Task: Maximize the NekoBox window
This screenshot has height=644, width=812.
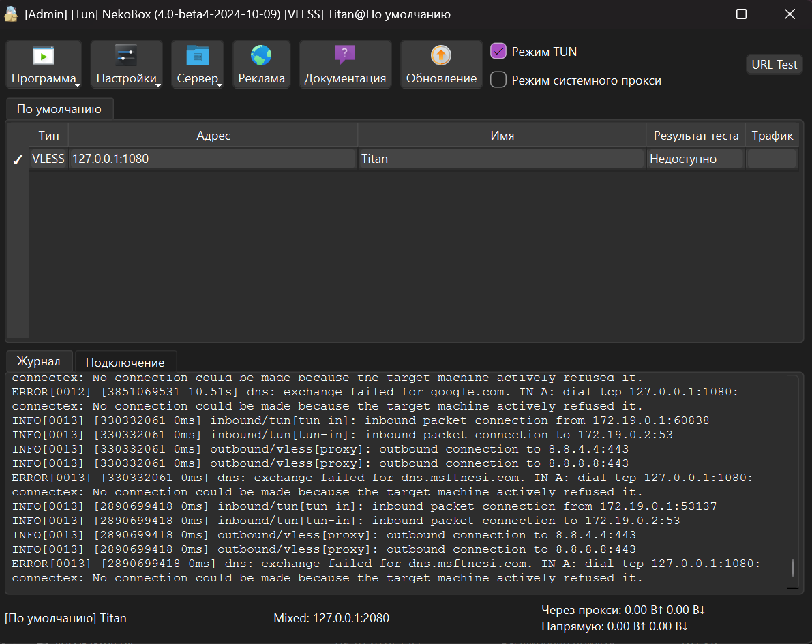Action: click(742, 14)
